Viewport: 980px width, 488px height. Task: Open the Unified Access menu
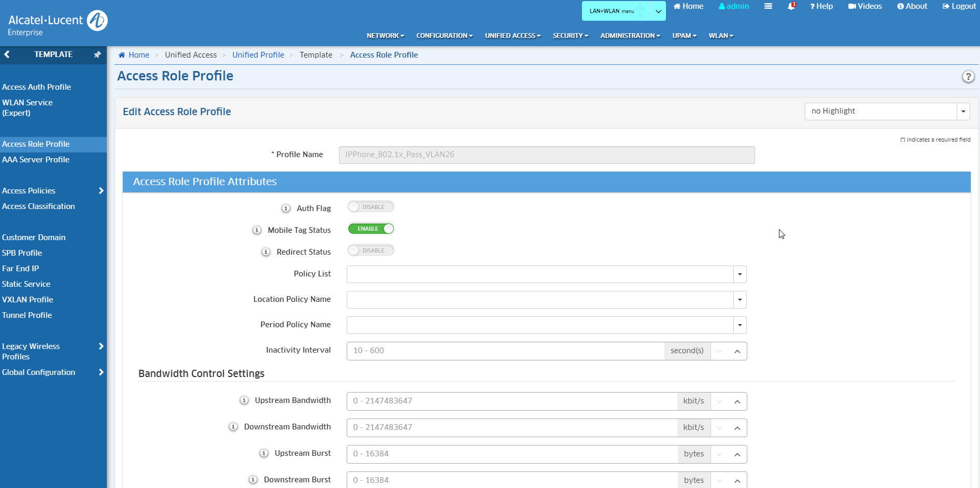point(513,36)
